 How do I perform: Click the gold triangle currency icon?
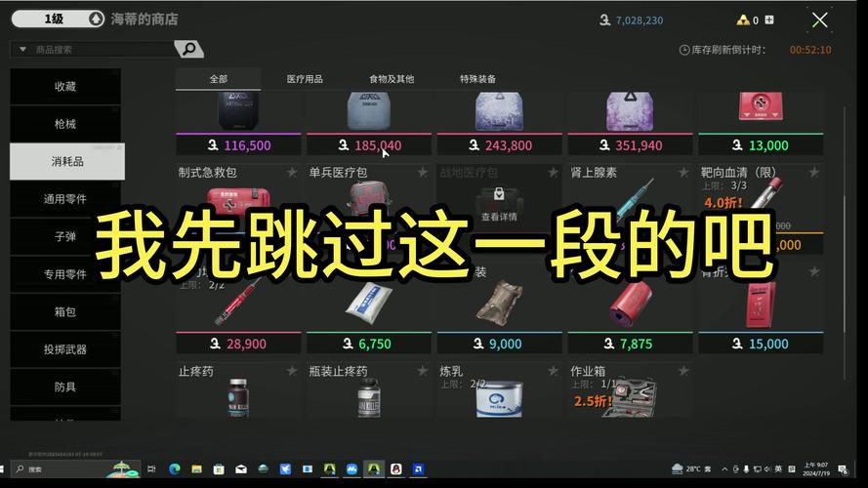(x=743, y=20)
